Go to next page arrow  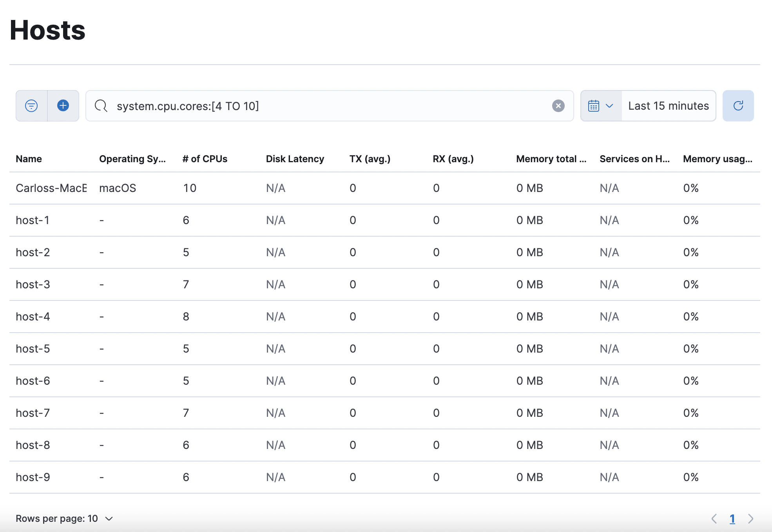click(x=750, y=519)
